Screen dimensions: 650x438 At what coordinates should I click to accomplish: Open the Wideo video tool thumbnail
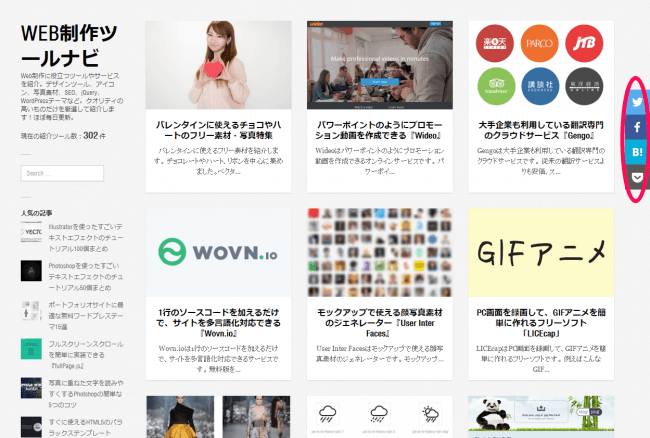tap(380, 65)
